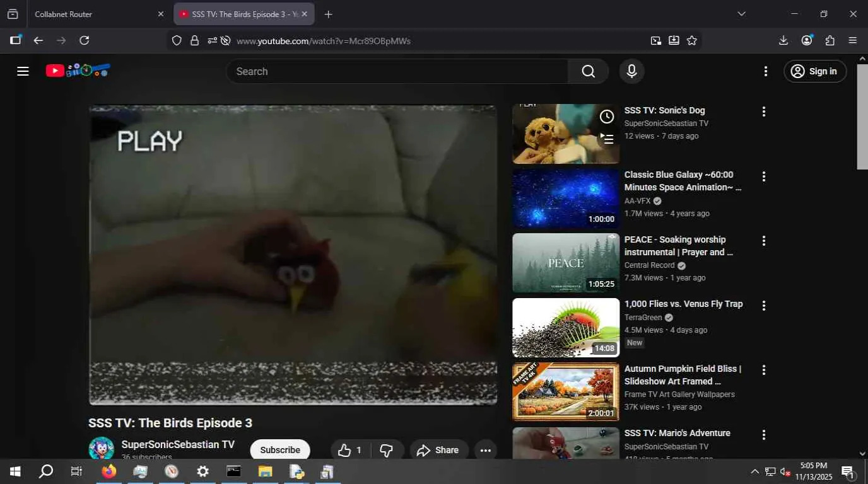Click the browser address bar URL
Image resolution: width=868 pixels, height=484 pixels.
point(324,41)
